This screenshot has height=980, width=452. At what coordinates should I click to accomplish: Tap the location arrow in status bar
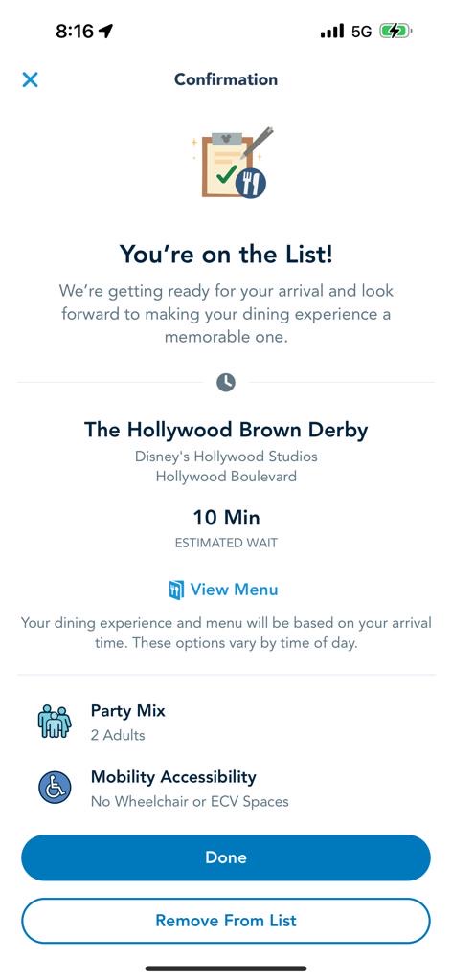click(x=106, y=32)
